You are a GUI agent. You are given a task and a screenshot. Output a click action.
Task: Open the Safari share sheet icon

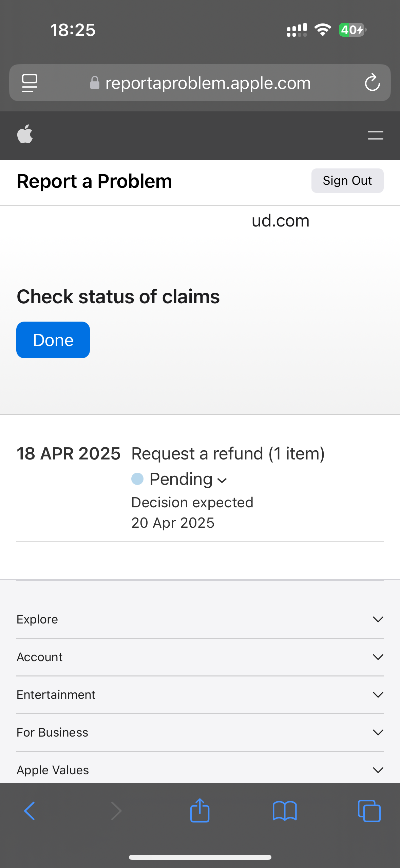tap(200, 810)
